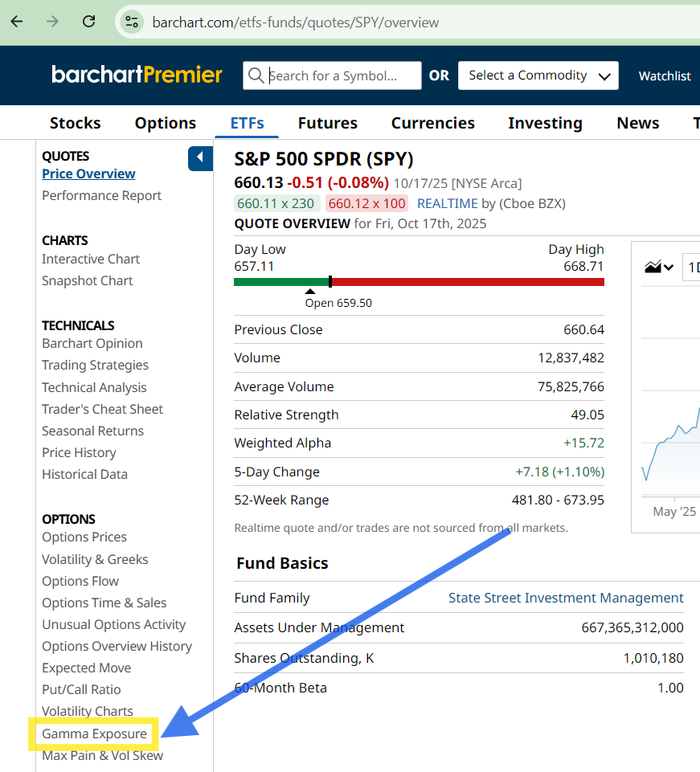Open the Select a Commodity dropdown
Screen dimensions: 700x772
coord(538,76)
